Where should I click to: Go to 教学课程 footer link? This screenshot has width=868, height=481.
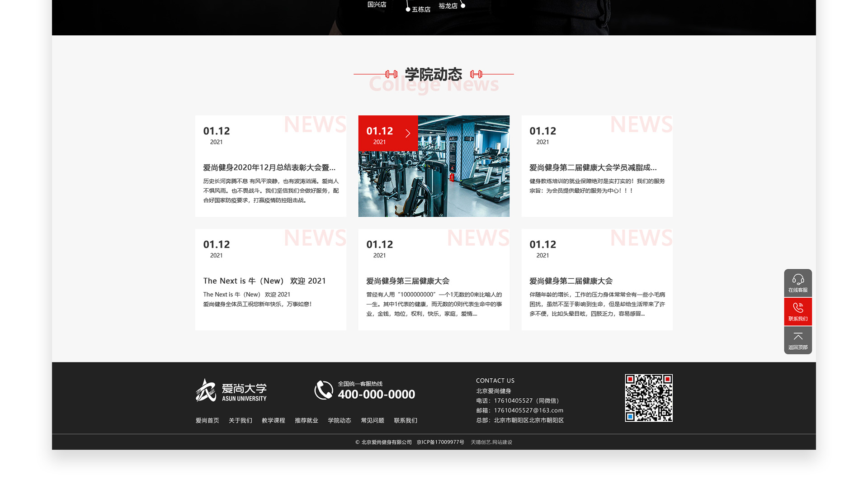pos(273,420)
